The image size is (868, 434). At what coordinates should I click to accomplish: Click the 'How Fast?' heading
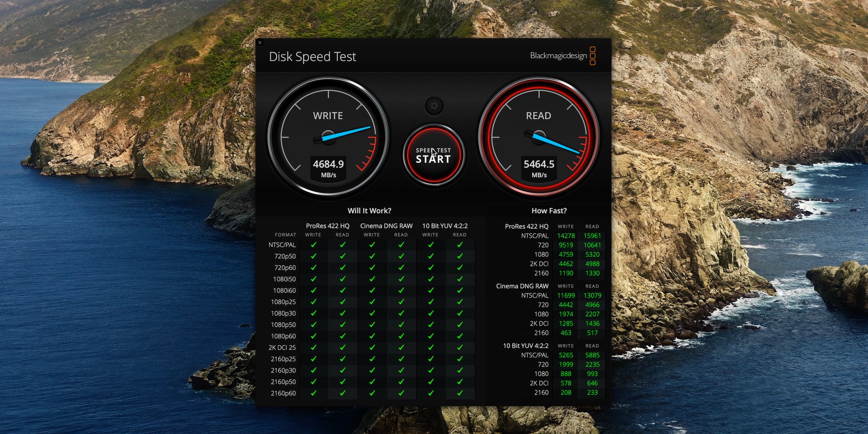coord(549,211)
